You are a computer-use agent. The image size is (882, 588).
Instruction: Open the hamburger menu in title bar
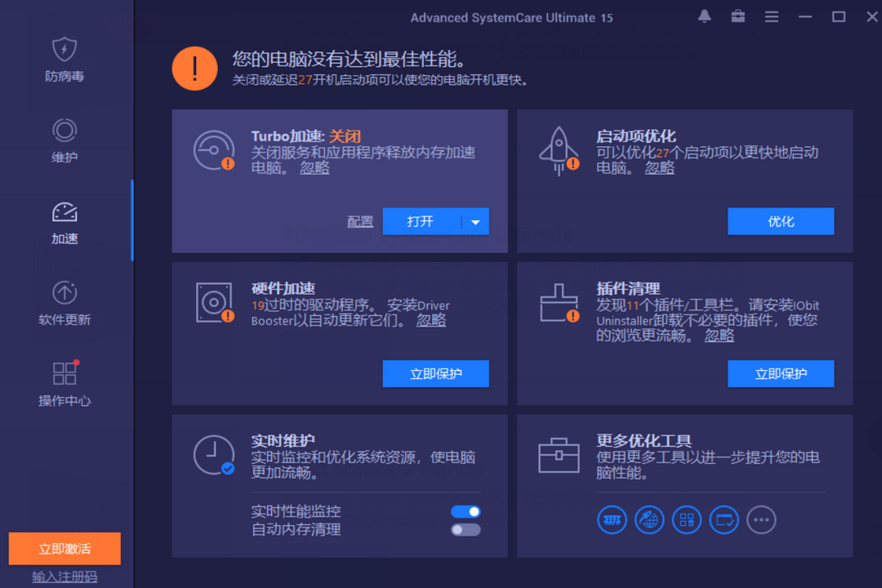(x=772, y=16)
